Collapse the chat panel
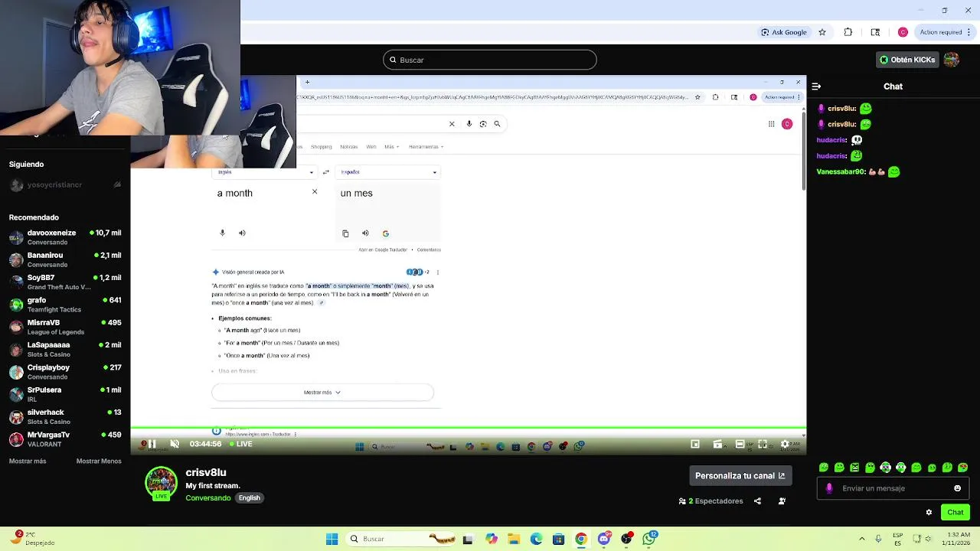The height and width of the screenshot is (551, 980). pos(816,86)
